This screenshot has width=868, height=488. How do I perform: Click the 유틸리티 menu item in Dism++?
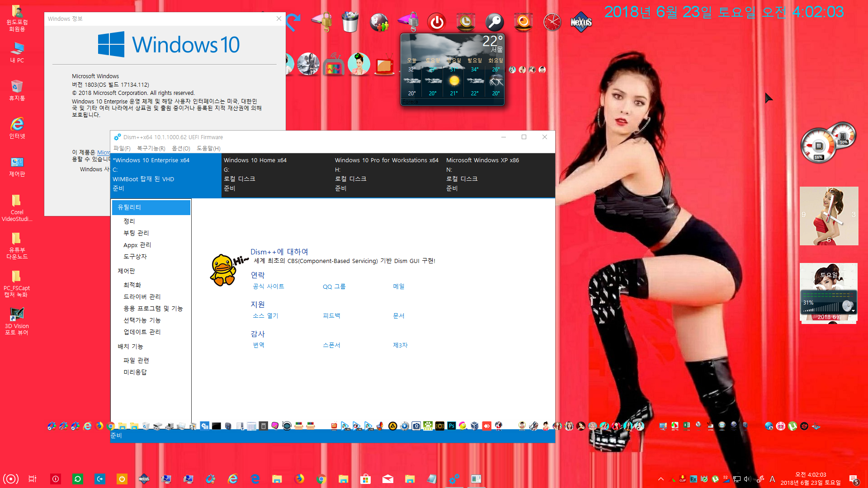[x=151, y=207]
